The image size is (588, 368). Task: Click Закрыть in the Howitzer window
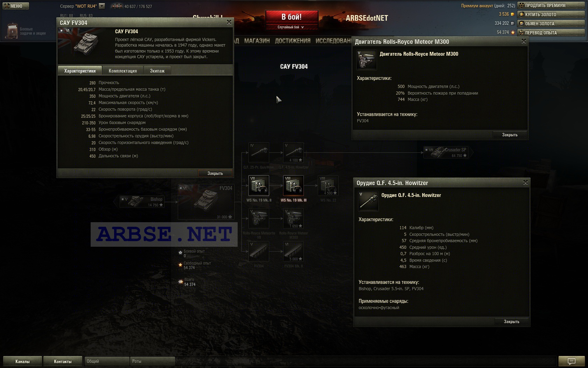tap(511, 321)
